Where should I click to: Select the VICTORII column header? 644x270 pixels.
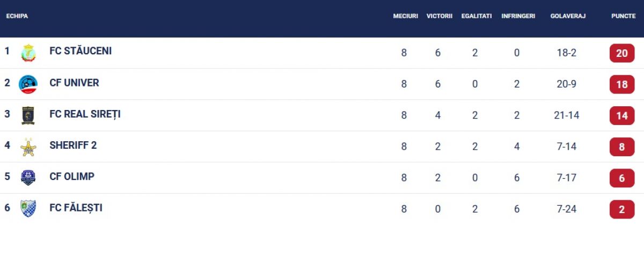[x=440, y=16]
